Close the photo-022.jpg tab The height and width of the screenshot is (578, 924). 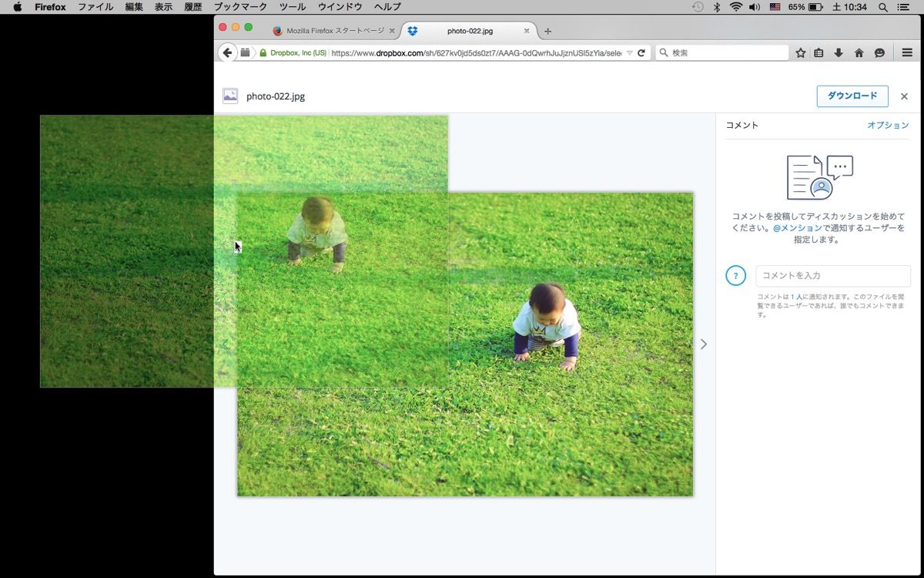[x=527, y=32]
